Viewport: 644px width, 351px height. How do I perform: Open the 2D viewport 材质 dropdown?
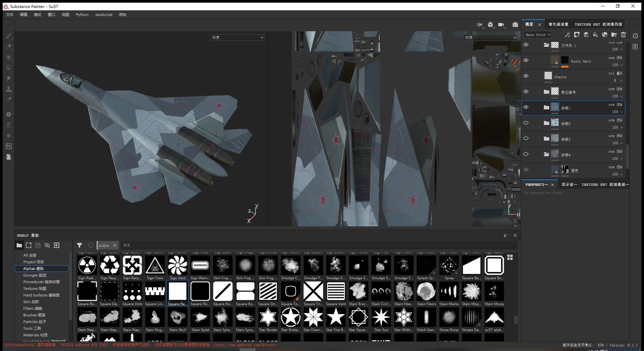tap(490, 38)
